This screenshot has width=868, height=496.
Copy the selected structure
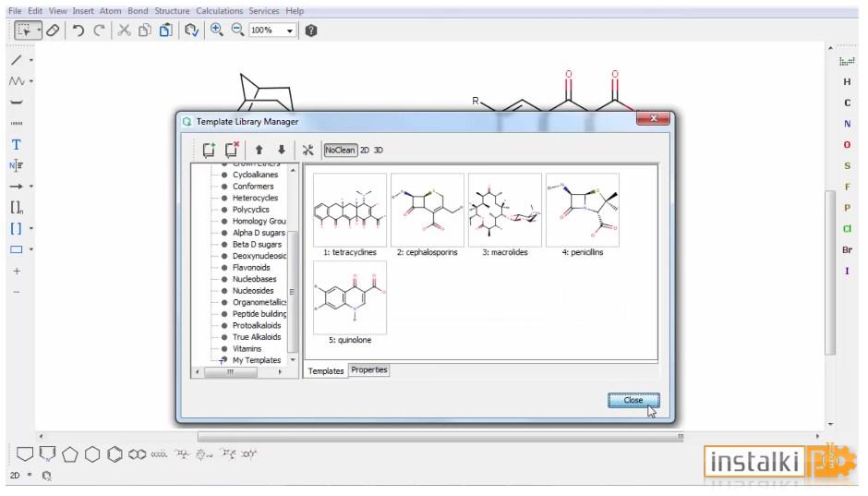click(145, 30)
